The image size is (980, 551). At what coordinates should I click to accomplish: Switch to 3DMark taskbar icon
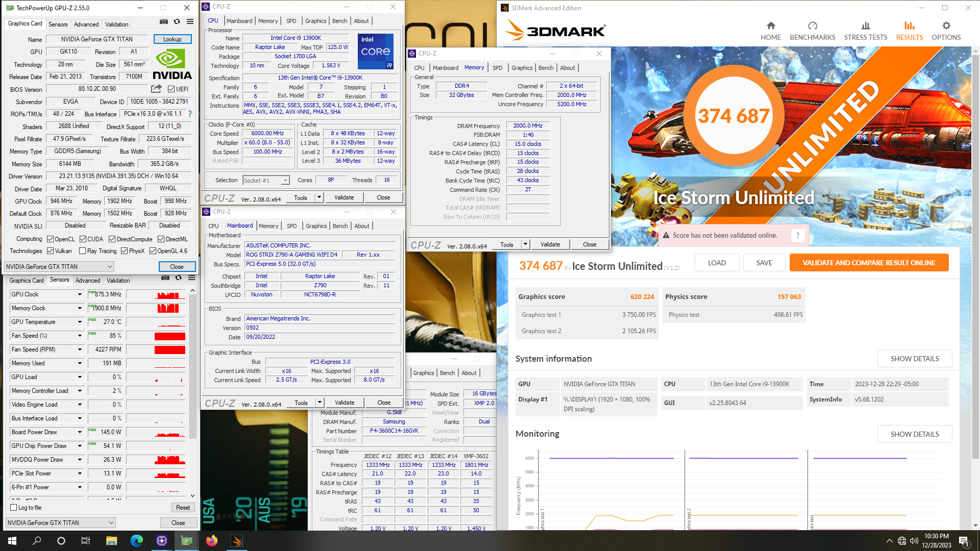[x=237, y=541]
